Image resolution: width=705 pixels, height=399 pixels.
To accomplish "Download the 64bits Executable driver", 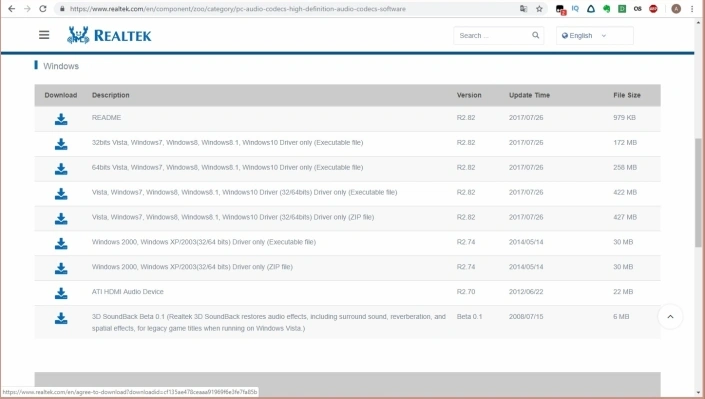I will point(61,169).
